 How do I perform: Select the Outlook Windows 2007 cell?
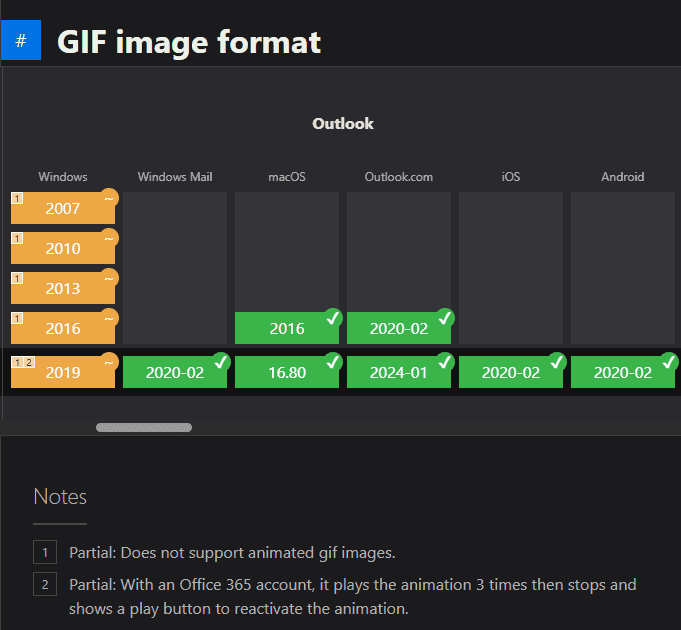(63, 208)
